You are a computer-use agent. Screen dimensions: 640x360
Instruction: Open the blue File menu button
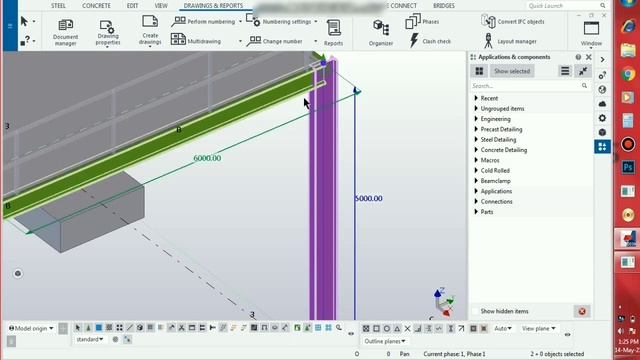[10, 25]
